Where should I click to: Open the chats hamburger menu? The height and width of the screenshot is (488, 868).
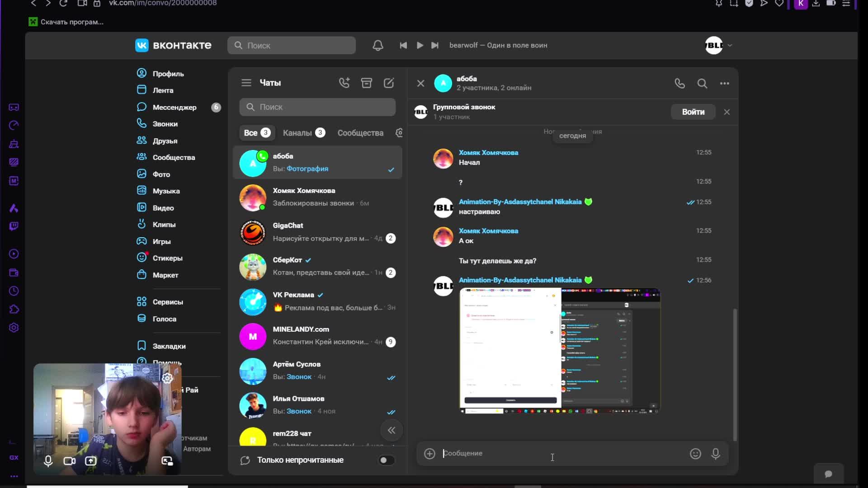tap(246, 83)
